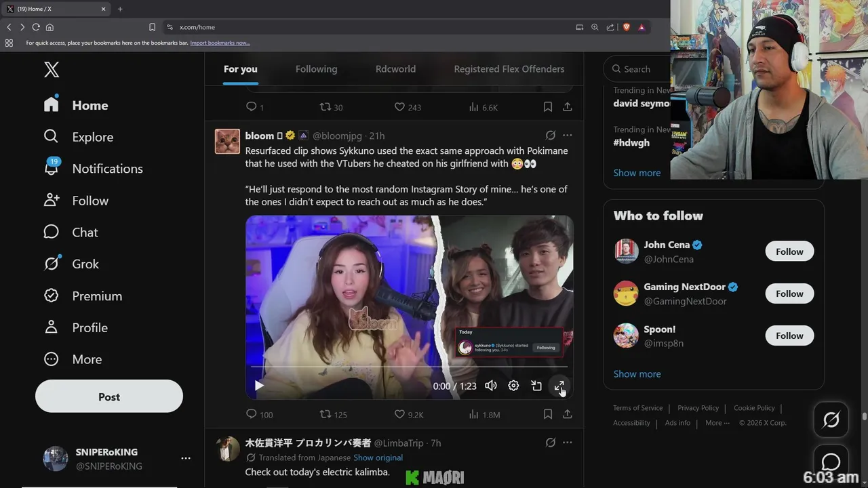Follow John Cena
The width and height of the screenshot is (868, 488).
click(x=789, y=251)
